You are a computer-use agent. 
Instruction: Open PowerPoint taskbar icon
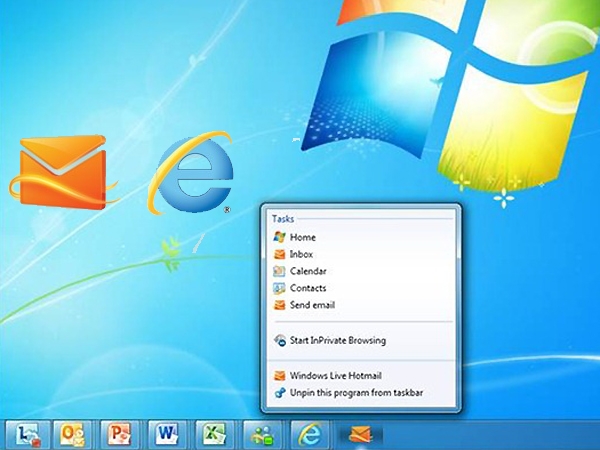click(120, 434)
